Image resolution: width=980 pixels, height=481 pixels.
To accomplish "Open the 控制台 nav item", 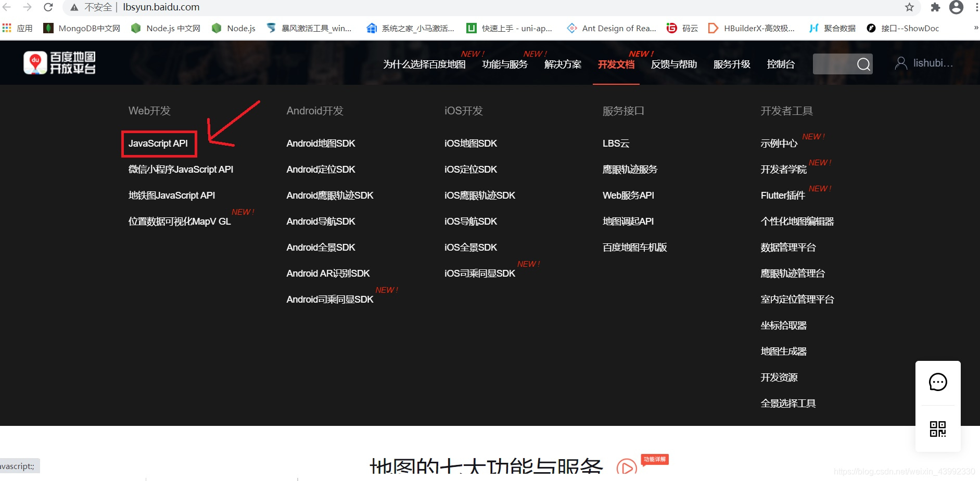I will 781,64.
